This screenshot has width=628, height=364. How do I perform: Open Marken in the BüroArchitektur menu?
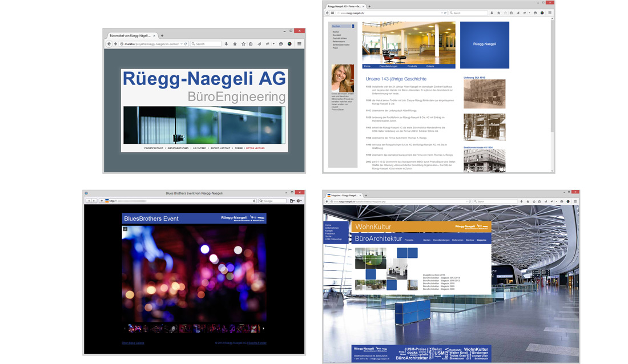pyautogui.click(x=427, y=240)
